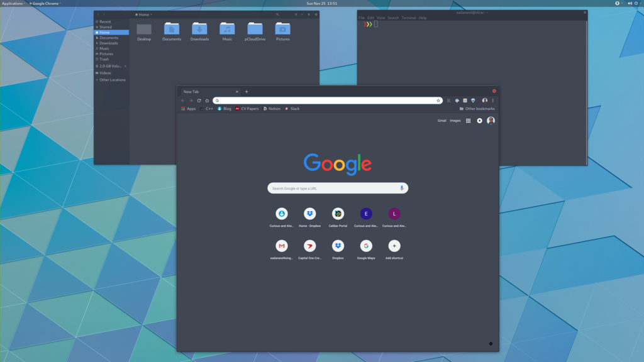Open Home - Dropbox shortcut tile
The height and width of the screenshot is (362, 644).
tap(309, 217)
